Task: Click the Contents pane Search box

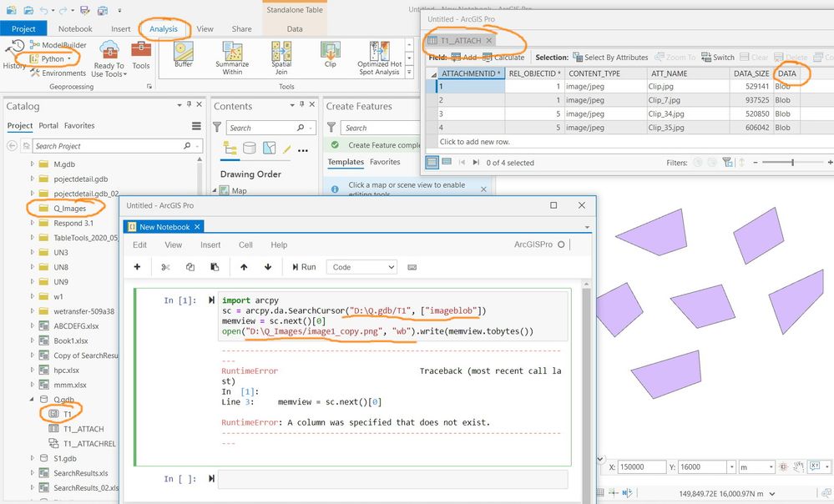Action: (260, 128)
